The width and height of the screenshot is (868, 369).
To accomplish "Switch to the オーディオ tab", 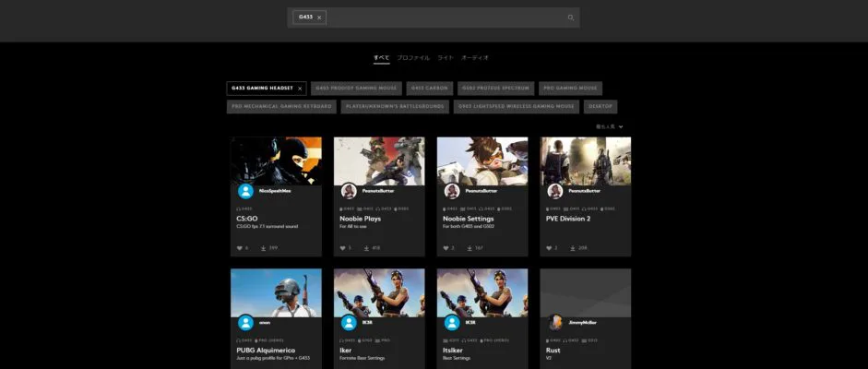I will coord(475,57).
